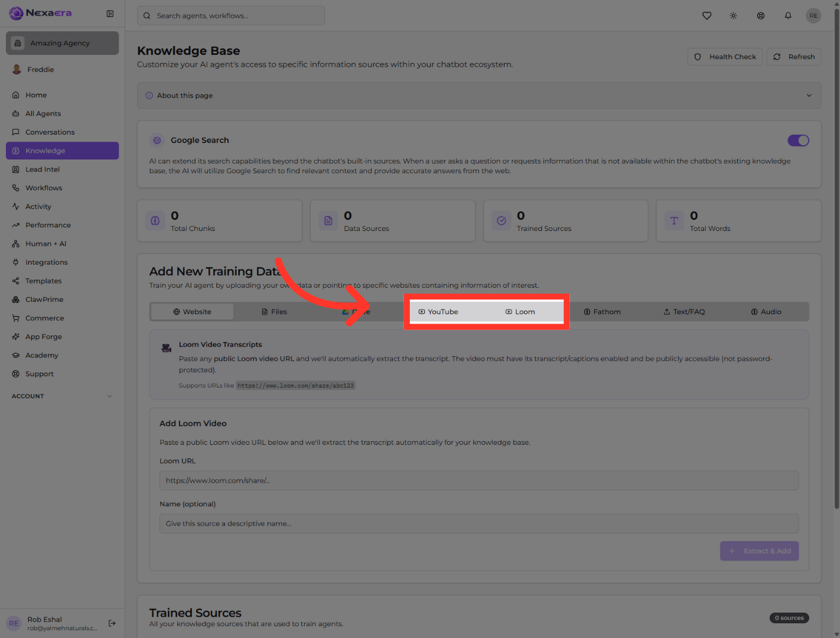Switch to the Audio tab
The image size is (840, 638).
pos(766,312)
